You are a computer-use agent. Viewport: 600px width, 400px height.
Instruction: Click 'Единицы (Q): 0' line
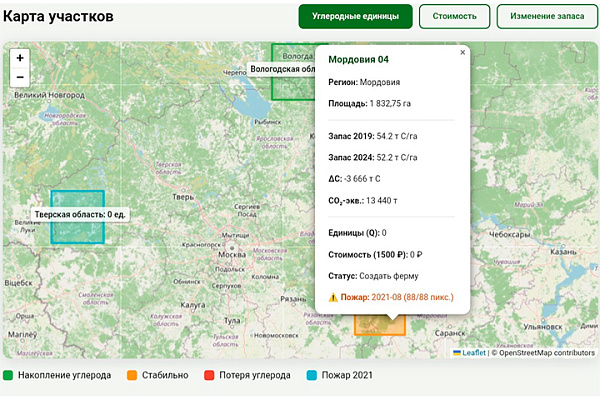[x=357, y=233]
